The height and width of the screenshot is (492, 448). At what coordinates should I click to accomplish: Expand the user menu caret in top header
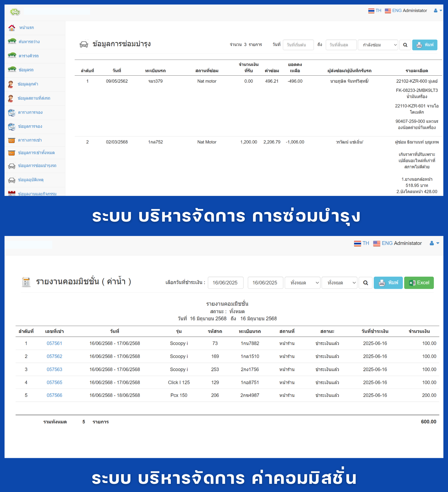tap(441, 11)
